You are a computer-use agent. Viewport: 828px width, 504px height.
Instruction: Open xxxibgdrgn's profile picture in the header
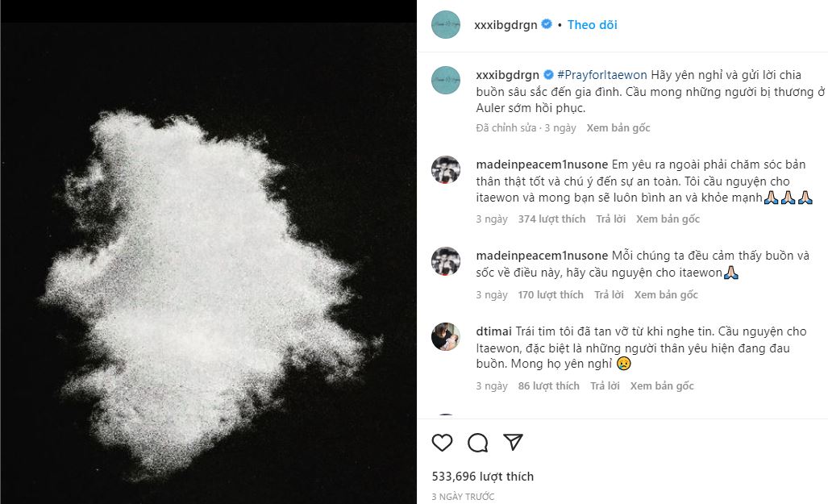[444, 24]
